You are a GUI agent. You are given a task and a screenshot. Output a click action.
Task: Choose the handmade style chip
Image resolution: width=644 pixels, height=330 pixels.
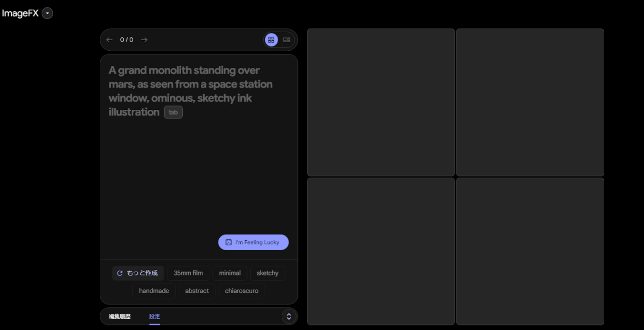(154, 291)
